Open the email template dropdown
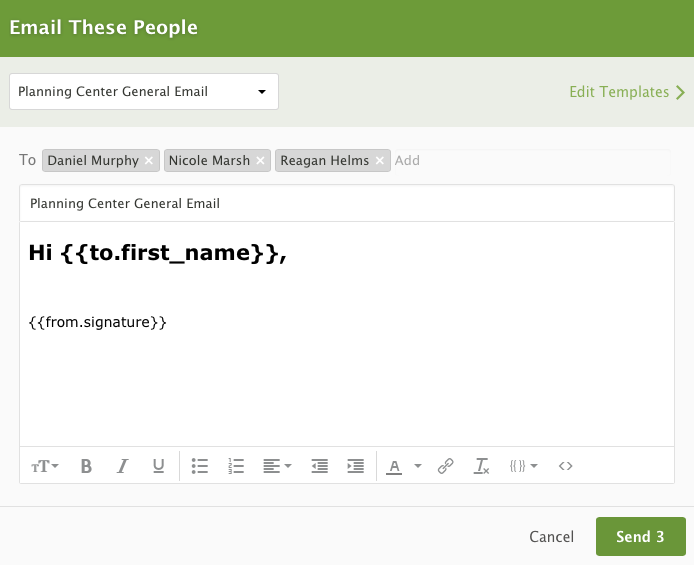Image resolution: width=694 pixels, height=565 pixels. 144,92
